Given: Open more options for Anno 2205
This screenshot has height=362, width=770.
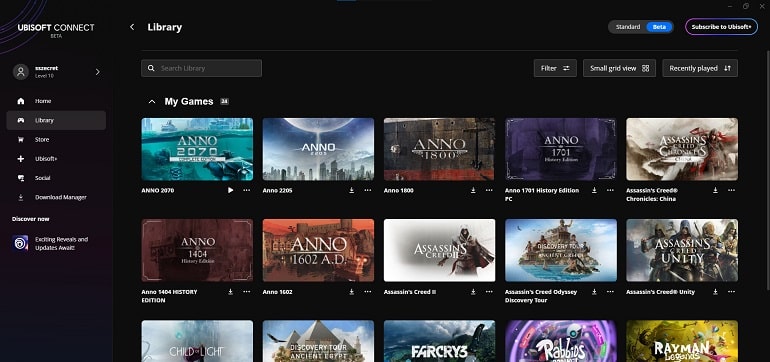Looking at the screenshot, I should click(x=368, y=190).
